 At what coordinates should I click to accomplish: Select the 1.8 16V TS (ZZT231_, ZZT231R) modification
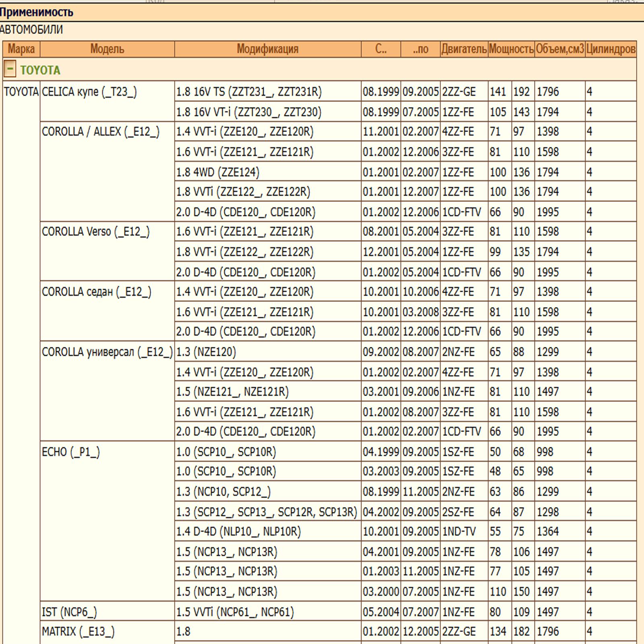tap(249, 92)
